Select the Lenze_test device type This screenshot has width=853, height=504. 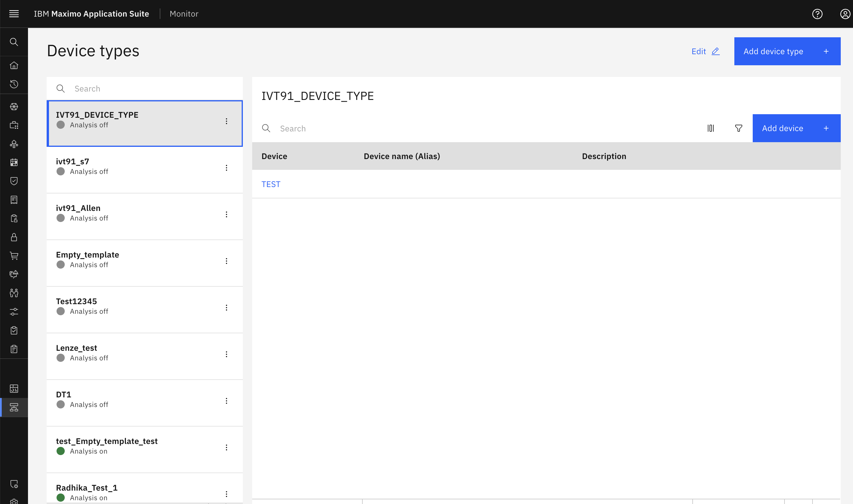coord(145,356)
